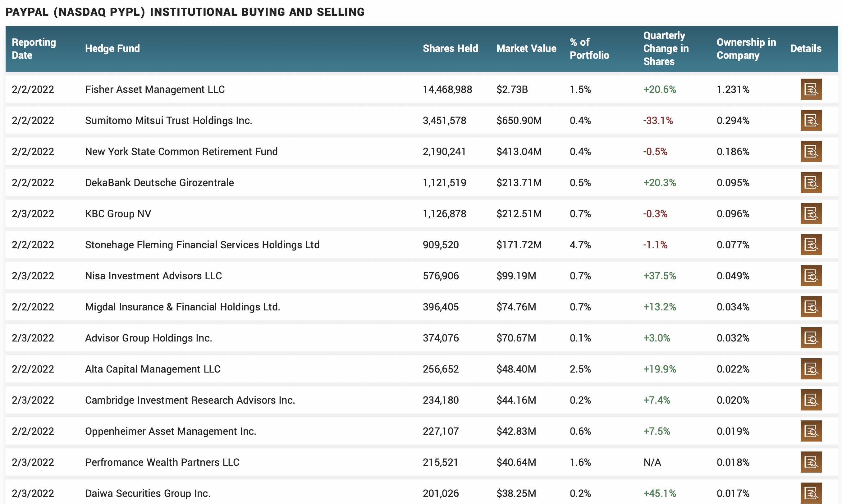Screen dimensions: 842x504
Task: Select Nisa Investment Advisors LLC name
Action: [x=153, y=276]
